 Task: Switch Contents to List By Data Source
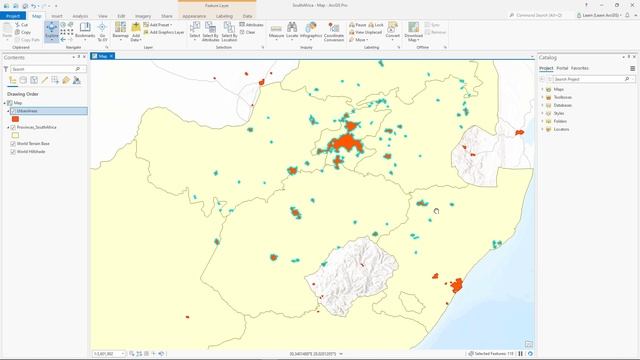coord(23,80)
